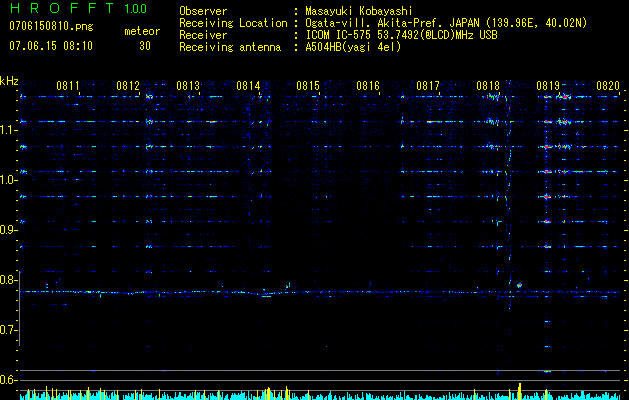Click the 0.8 frequency axis label
The width and height of the screenshot is (629, 400).
click(x=9, y=280)
